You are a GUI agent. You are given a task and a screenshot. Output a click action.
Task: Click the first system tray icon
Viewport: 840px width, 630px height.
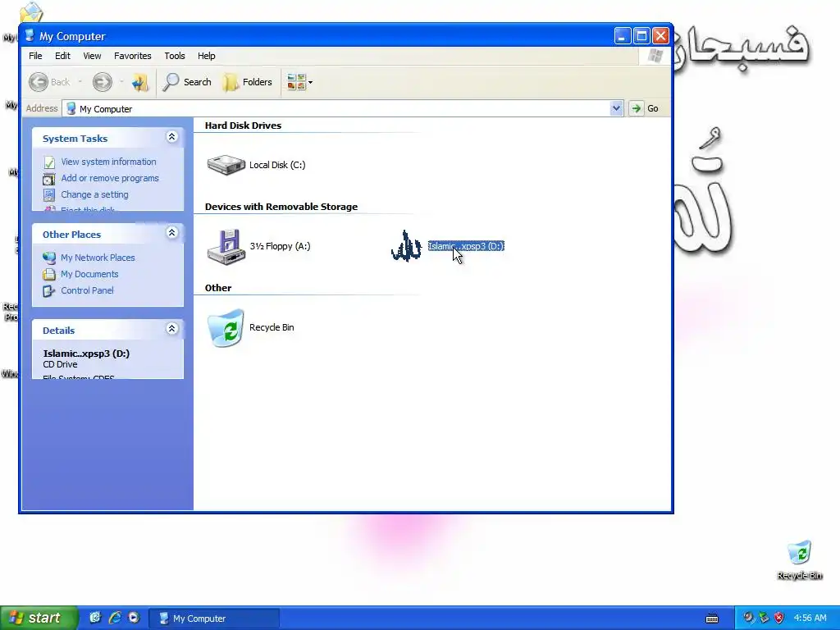[x=748, y=618]
